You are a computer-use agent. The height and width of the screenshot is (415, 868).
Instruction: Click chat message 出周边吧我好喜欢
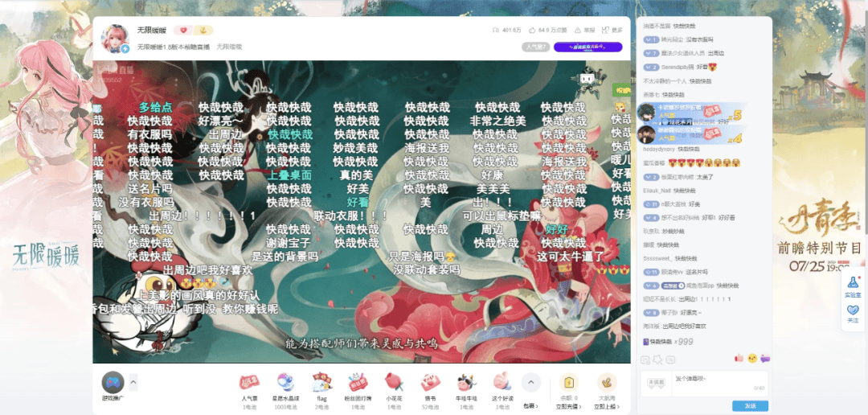coord(684,327)
